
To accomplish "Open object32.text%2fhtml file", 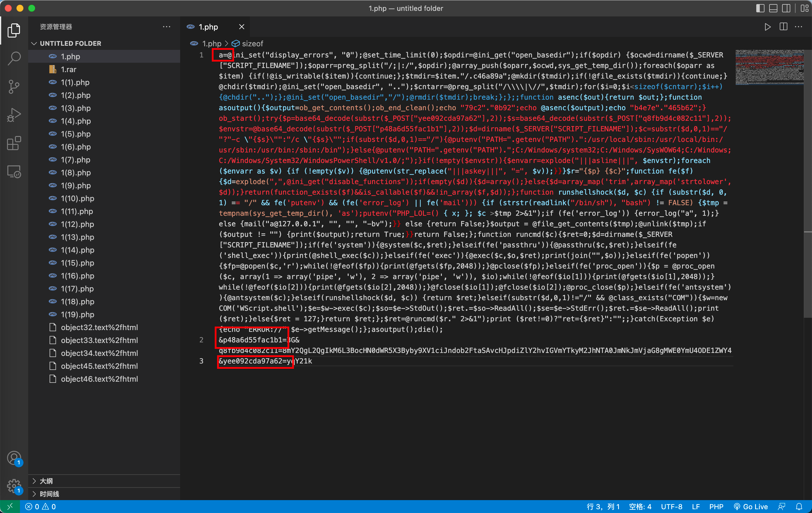I will pos(104,327).
